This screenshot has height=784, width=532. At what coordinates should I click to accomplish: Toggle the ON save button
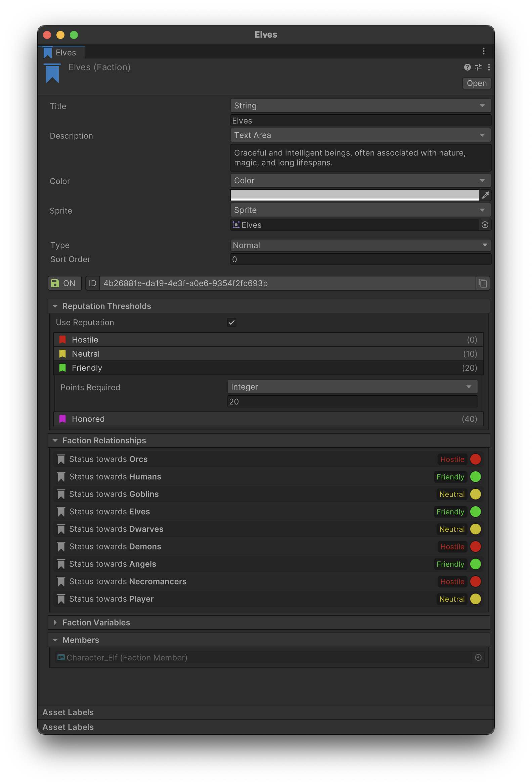point(64,284)
